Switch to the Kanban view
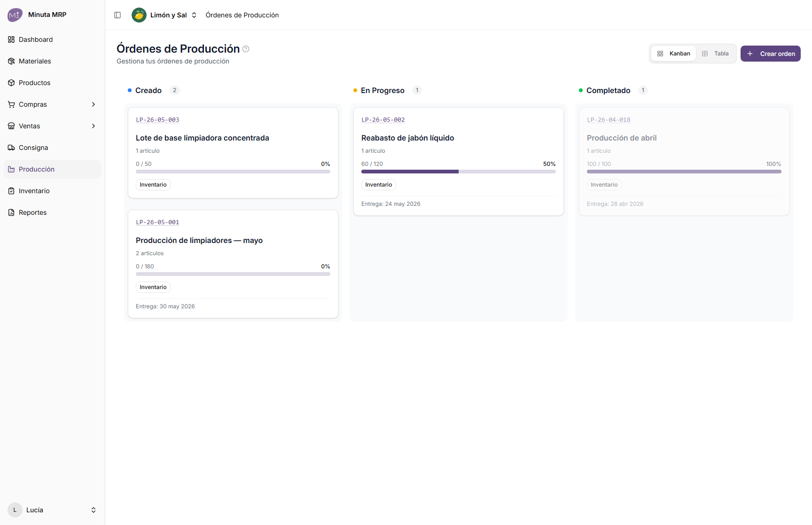The width and height of the screenshot is (812, 525). click(674, 54)
